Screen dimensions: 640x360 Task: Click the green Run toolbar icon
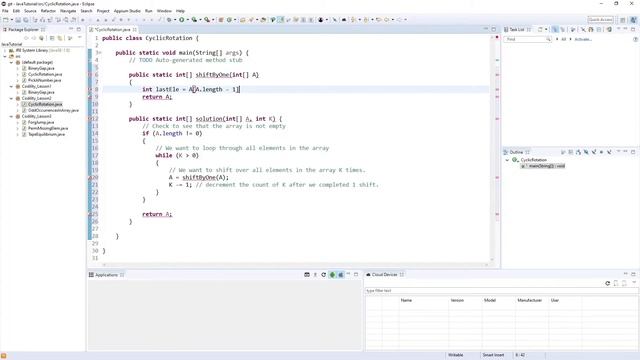(x=182, y=20)
